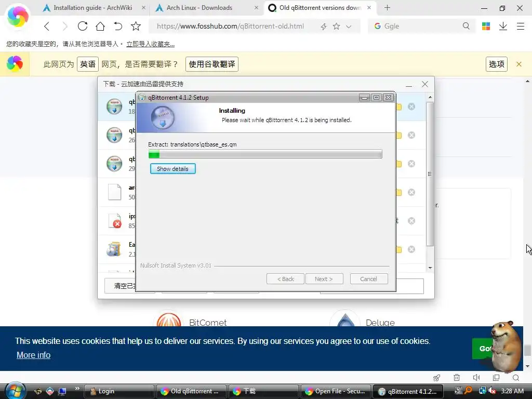Go back using the browser back arrow

47,26
